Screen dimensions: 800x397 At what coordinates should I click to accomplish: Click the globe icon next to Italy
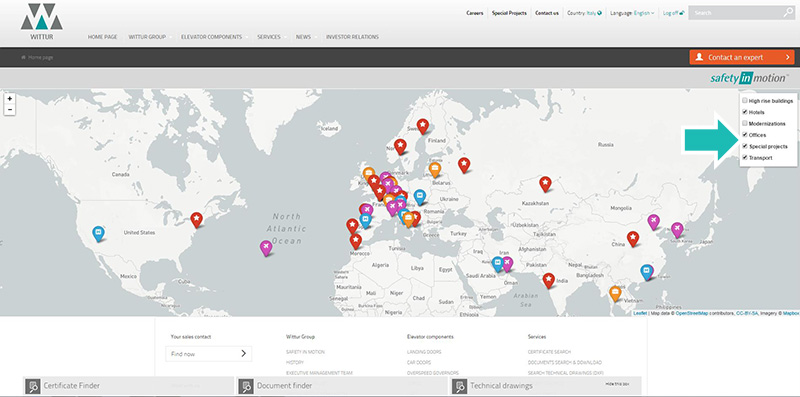point(599,13)
